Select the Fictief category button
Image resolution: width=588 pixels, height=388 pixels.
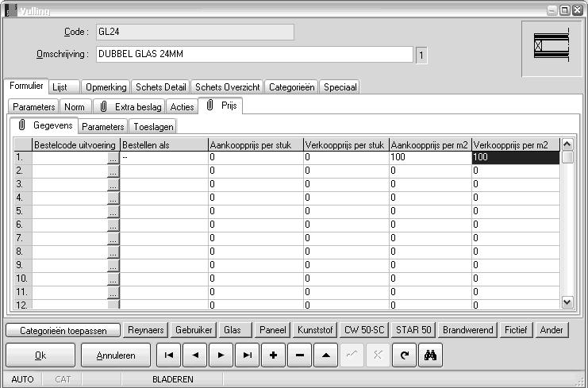click(516, 330)
